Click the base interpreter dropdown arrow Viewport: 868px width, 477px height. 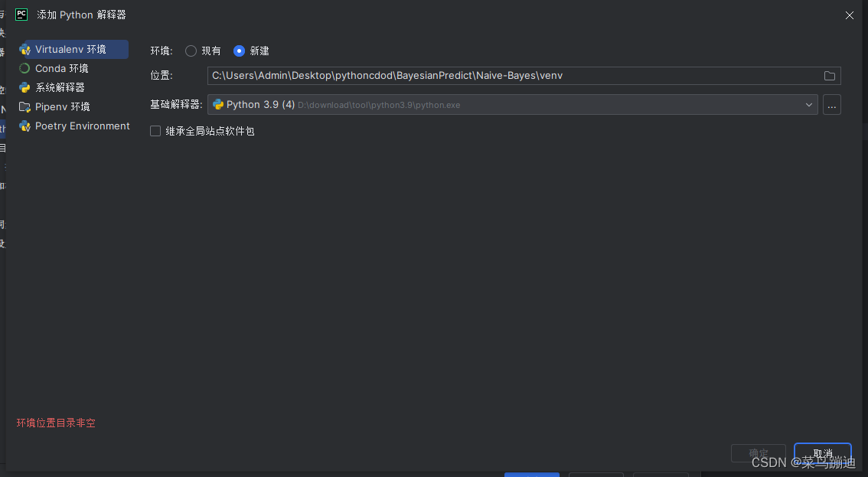[809, 105]
